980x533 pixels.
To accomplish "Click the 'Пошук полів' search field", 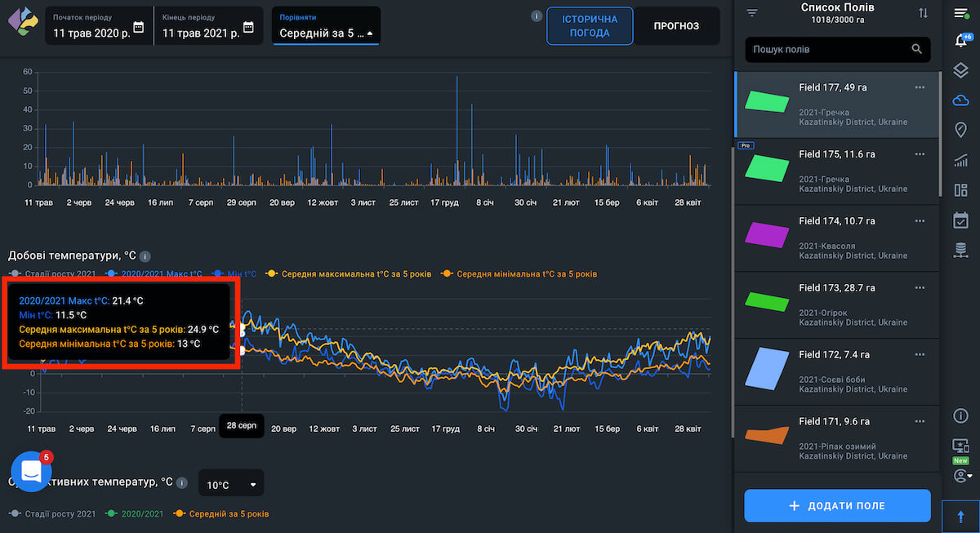I will 829,50.
